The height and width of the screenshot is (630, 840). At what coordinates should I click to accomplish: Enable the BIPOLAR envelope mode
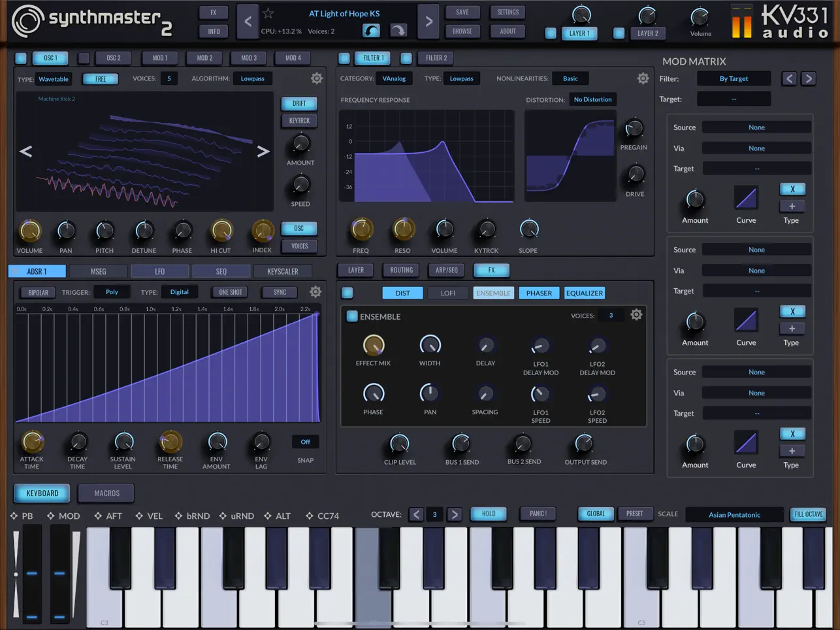(37, 292)
